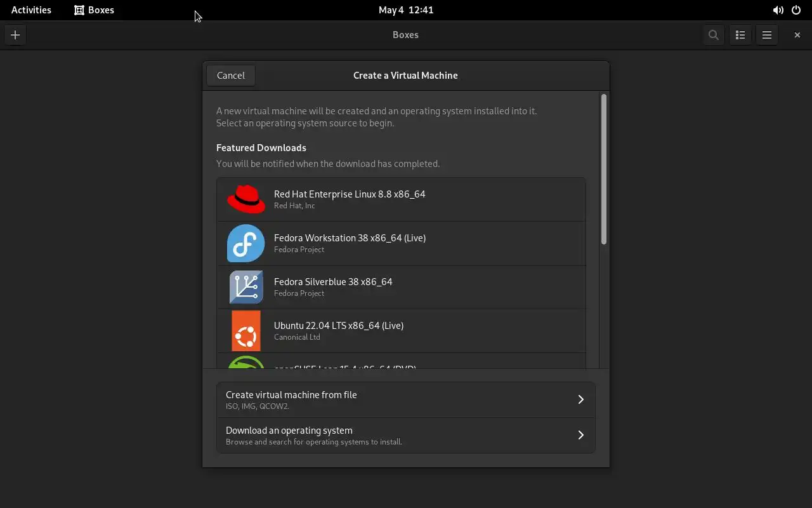The image size is (812, 508).
Task: Open the clock May 4 12:41 panel
Action: pyautogui.click(x=406, y=10)
